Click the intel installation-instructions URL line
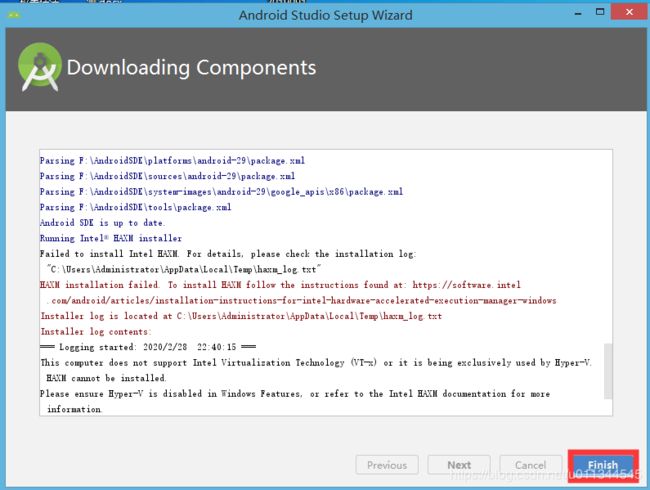The width and height of the screenshot is (650, 490). [x=301, y=301]
